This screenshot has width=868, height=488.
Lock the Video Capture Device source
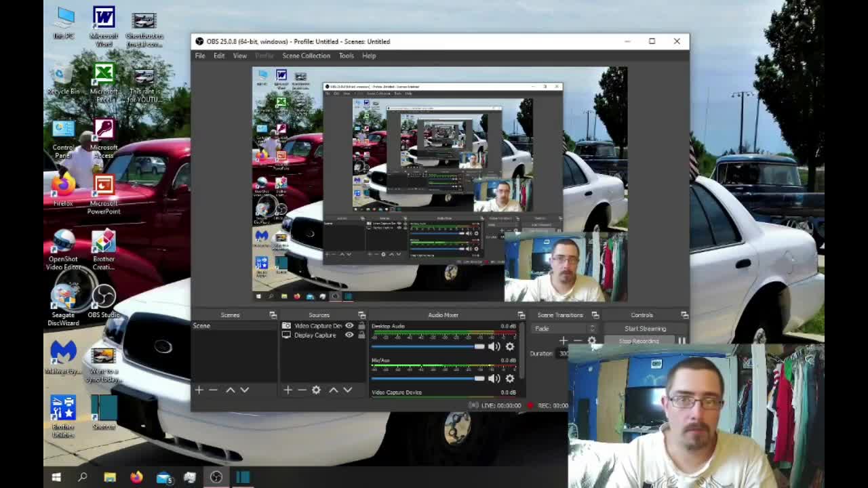point(361,326)
